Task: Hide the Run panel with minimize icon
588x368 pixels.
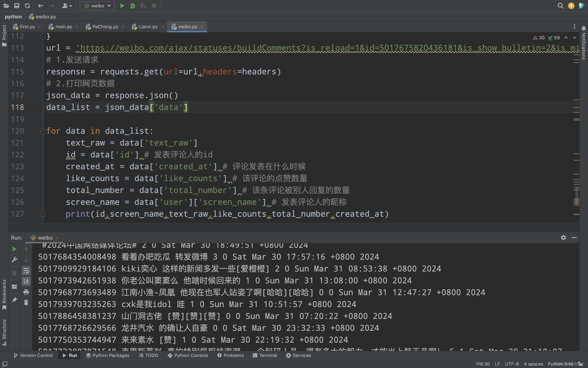Action: coord(574,238)
